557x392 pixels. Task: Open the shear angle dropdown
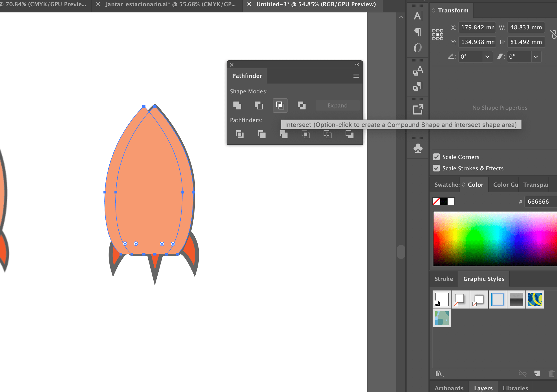(x=536, y=57)
